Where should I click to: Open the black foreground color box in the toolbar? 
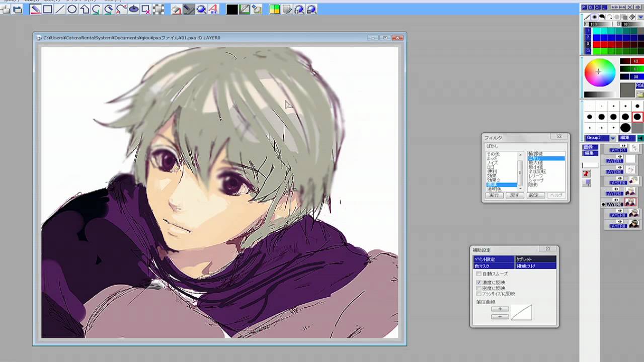coord(232,9)
